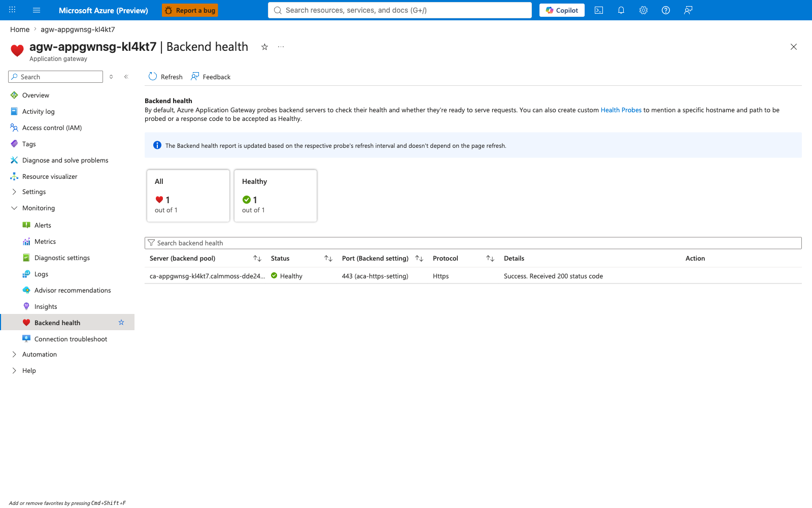
Task: Click the Refresh button
Action: (x=165, y=77)
